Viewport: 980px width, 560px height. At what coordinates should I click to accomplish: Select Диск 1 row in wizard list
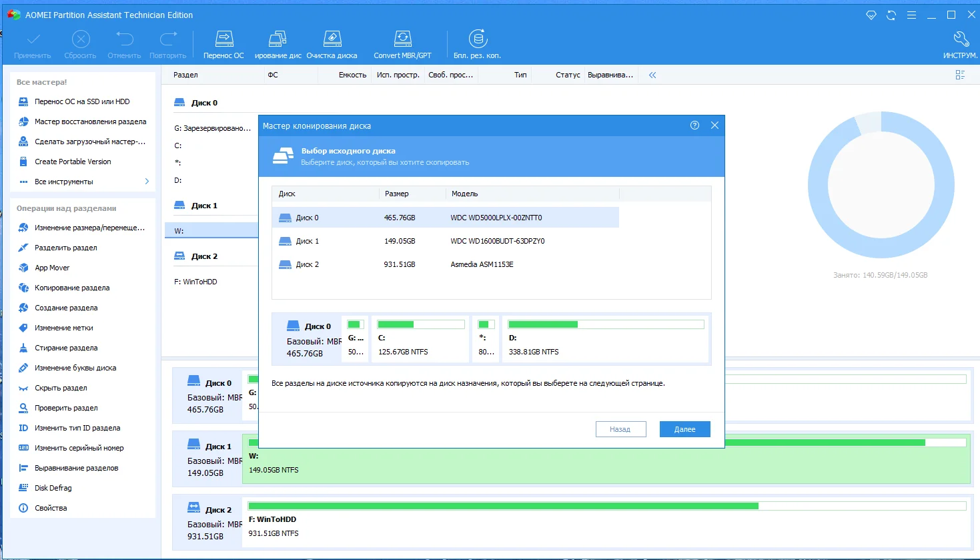[446, 241]
